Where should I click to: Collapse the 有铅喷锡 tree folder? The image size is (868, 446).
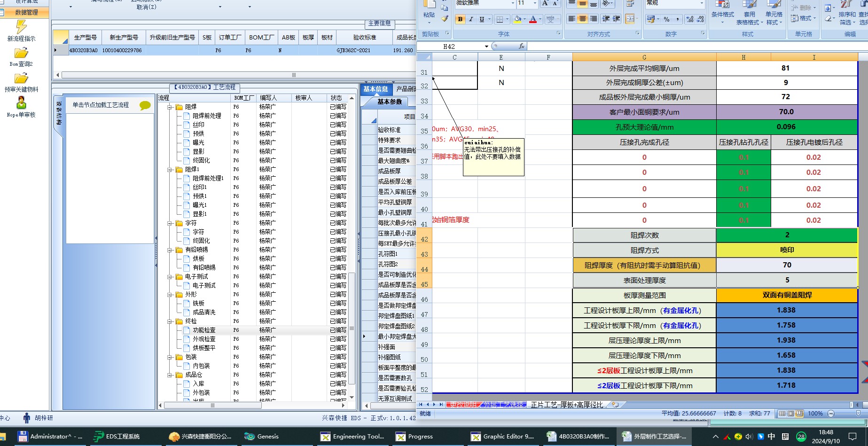[170, 250]
